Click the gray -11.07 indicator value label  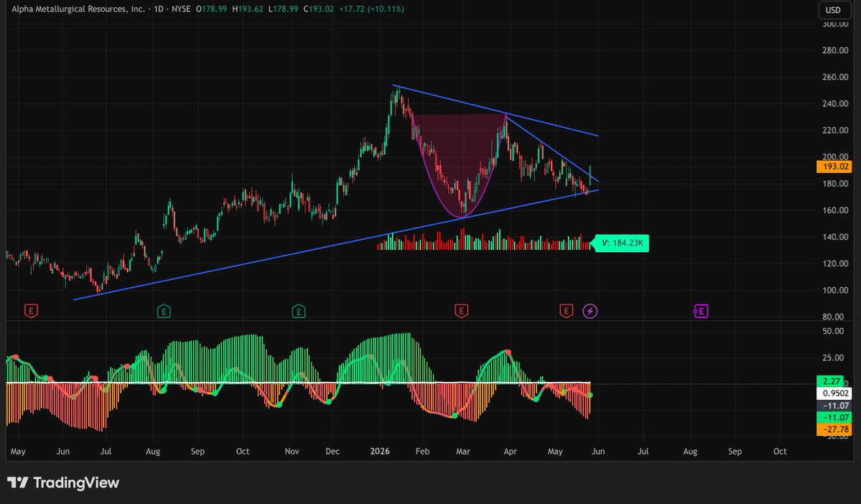[x=834, y=406]
